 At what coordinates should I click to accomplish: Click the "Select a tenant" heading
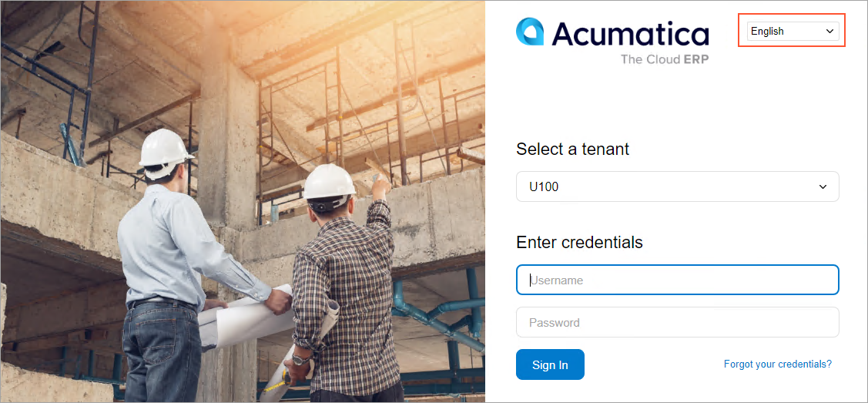point(572,149)
